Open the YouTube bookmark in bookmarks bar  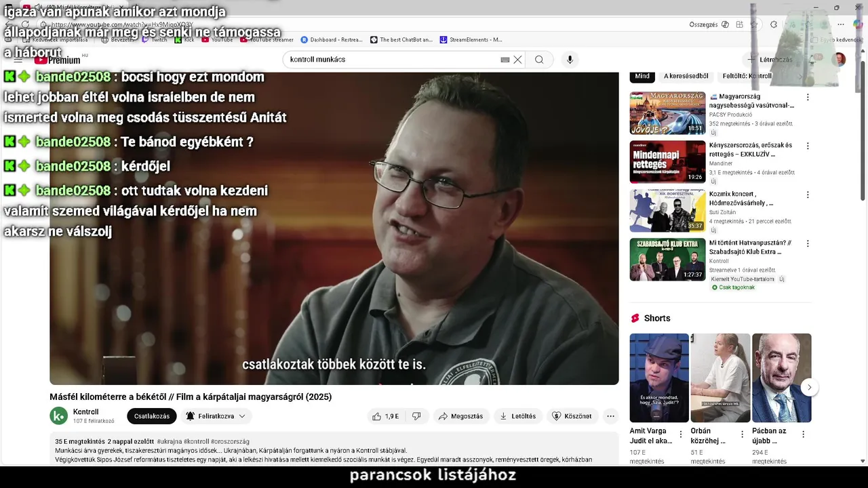pyautogui.click(x=217, y=40)
